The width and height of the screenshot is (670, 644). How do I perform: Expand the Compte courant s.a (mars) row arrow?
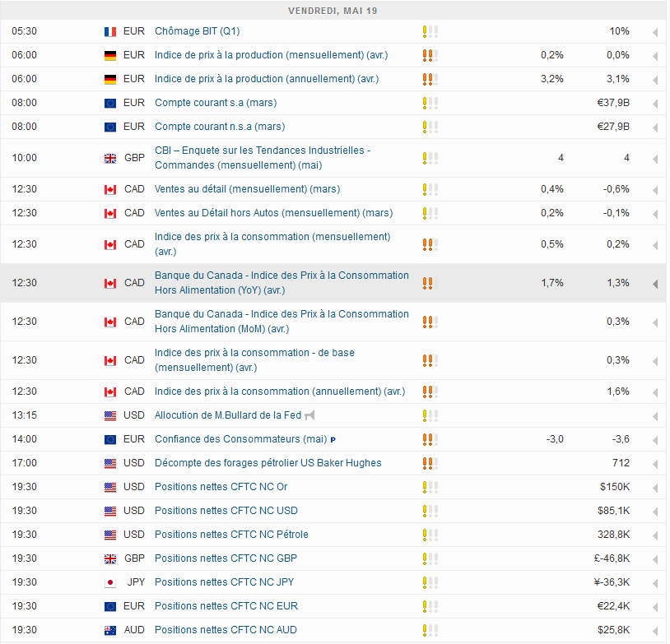pyautogui.click(x=655, y=104)
